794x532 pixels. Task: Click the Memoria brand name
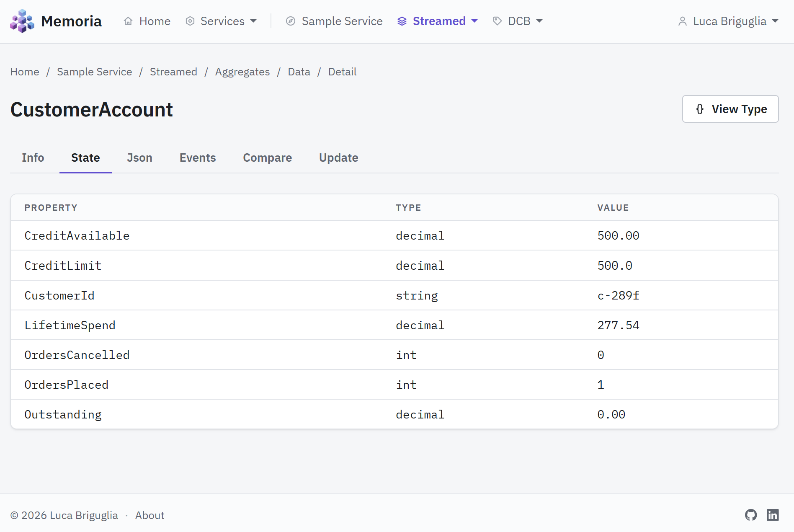71,21
